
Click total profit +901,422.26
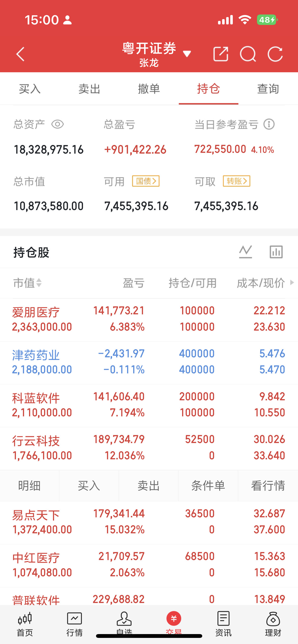tap(135, 150)
